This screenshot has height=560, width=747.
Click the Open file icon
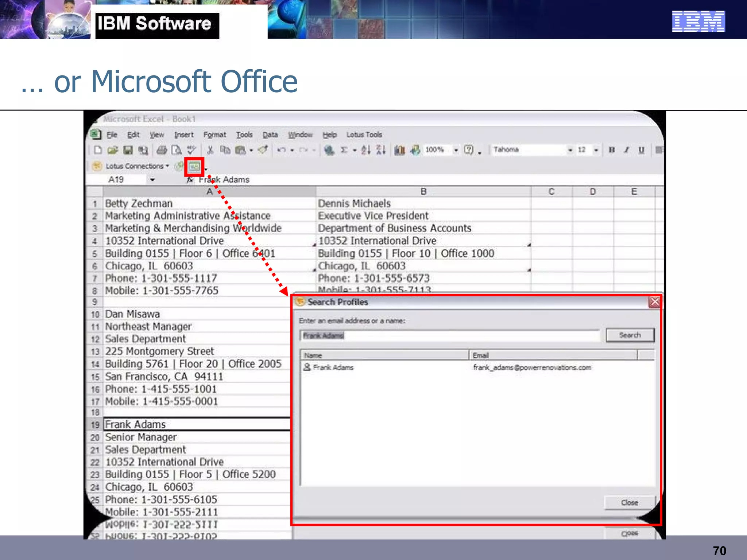[x=113, y=150]
